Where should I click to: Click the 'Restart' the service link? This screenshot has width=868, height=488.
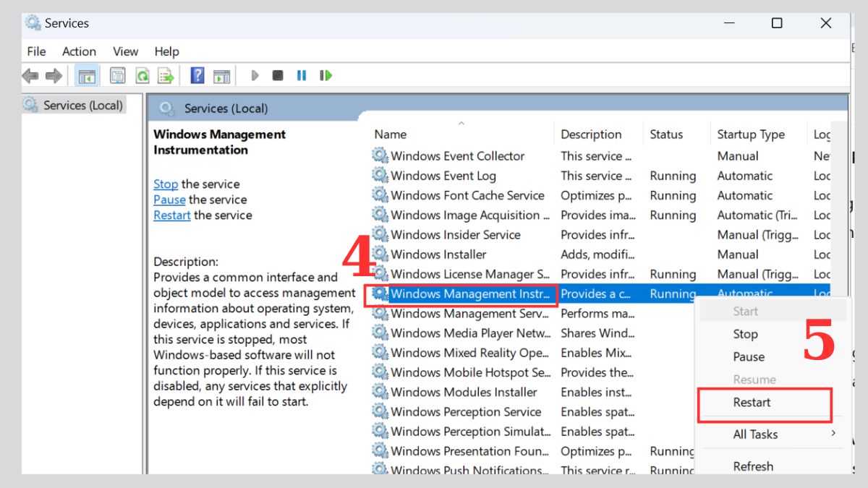pos(172,215)
